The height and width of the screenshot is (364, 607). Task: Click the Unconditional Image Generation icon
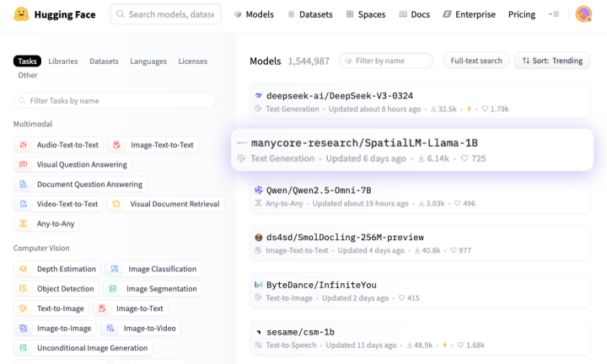(x=24, y=348)
